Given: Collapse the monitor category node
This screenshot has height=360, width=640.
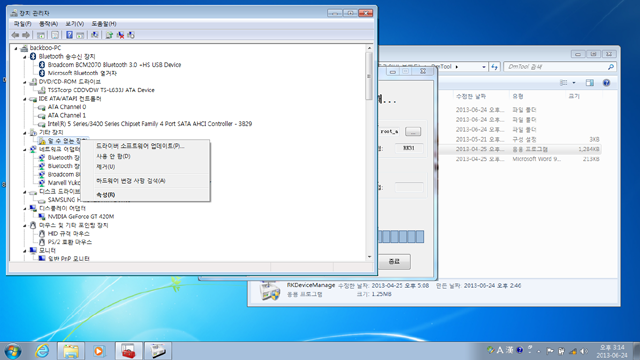Looking at the screenshot, I should [24, 251].
